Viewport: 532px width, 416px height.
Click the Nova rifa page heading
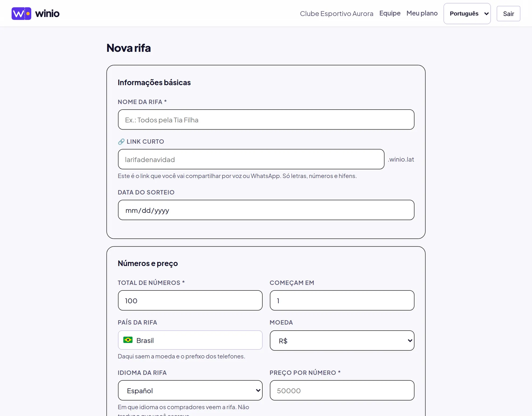tap(129, 48)
